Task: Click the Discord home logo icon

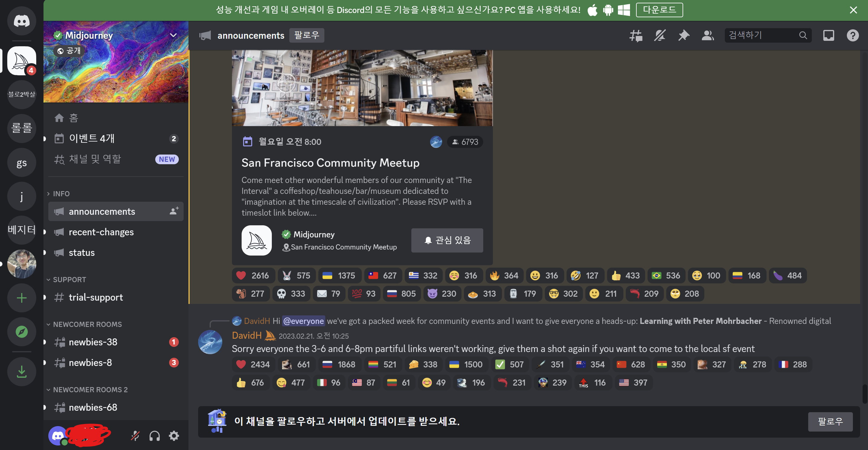Action: click(x=21, y=21)
